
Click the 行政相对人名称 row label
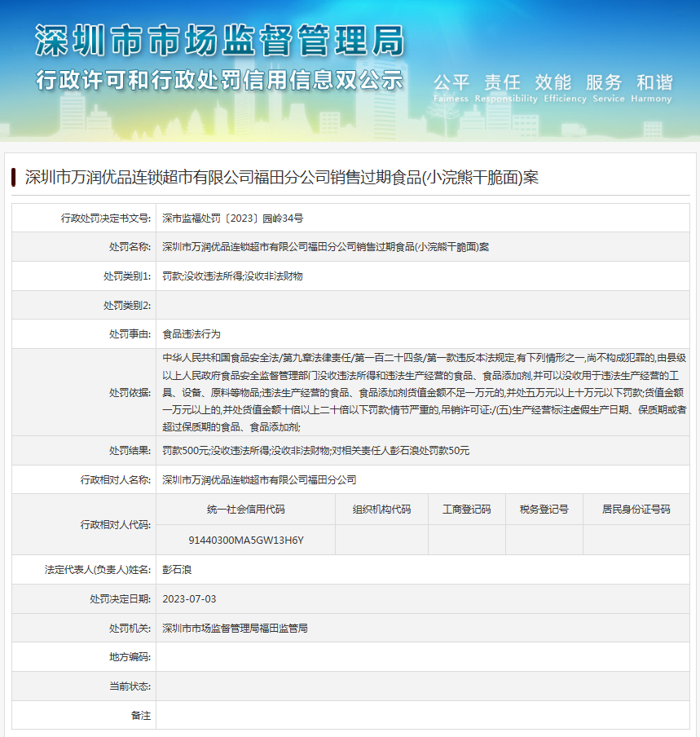pos(116,480)
